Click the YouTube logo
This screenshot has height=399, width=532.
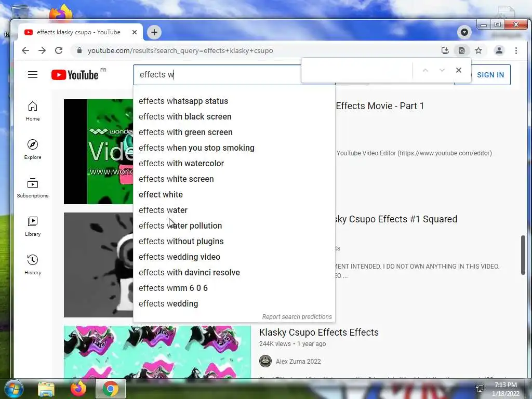(x=75, y=75)
